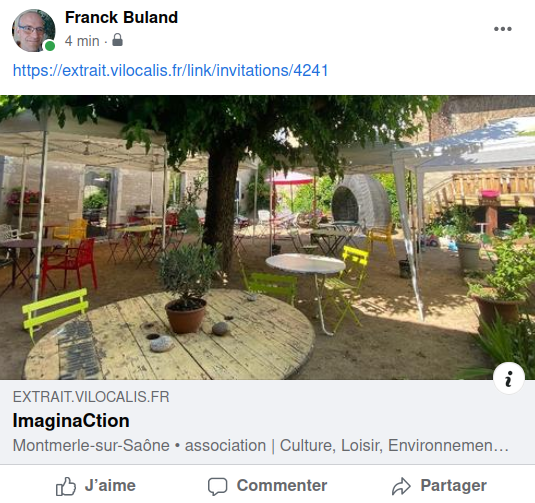
Task: Open the garden terrace preview photo
Action: click(268, 238)
